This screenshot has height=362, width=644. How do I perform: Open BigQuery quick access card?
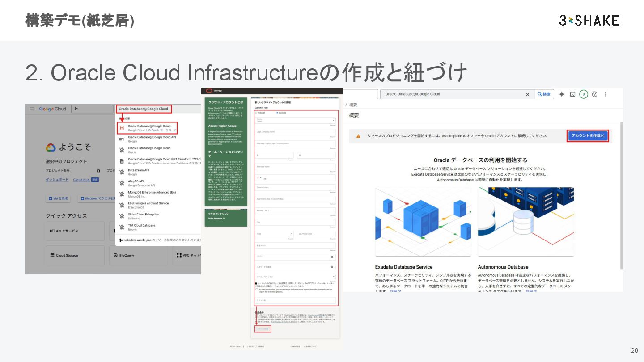[x=138, y=255]
